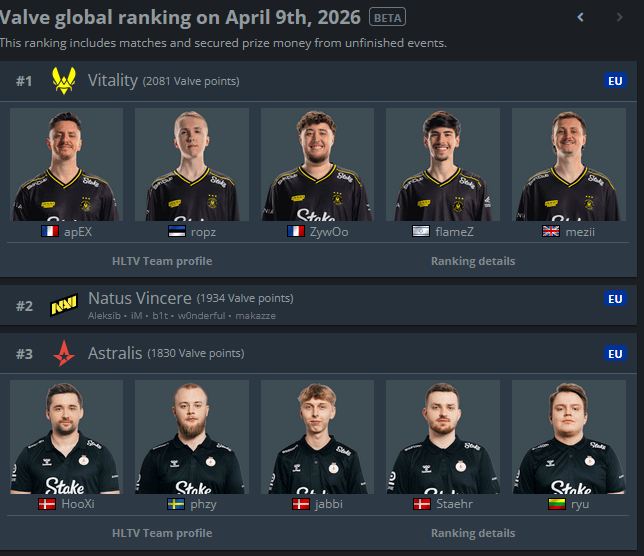644x556 pixels.
Task: Open ropz player photo
Action: [x=192, y=165]
